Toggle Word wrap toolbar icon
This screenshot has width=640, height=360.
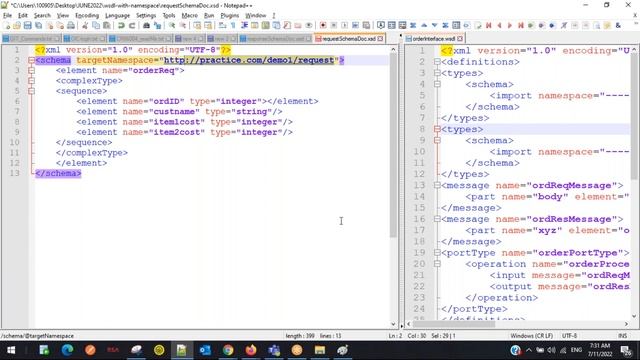tap(222, 25)
